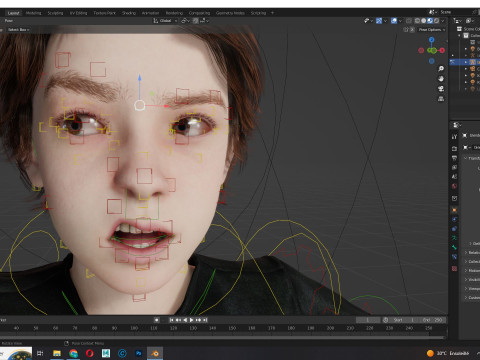This screenshot has width=480, height=360.
Task: Toggle snapping in the viewport header
Action: [196, 21]
